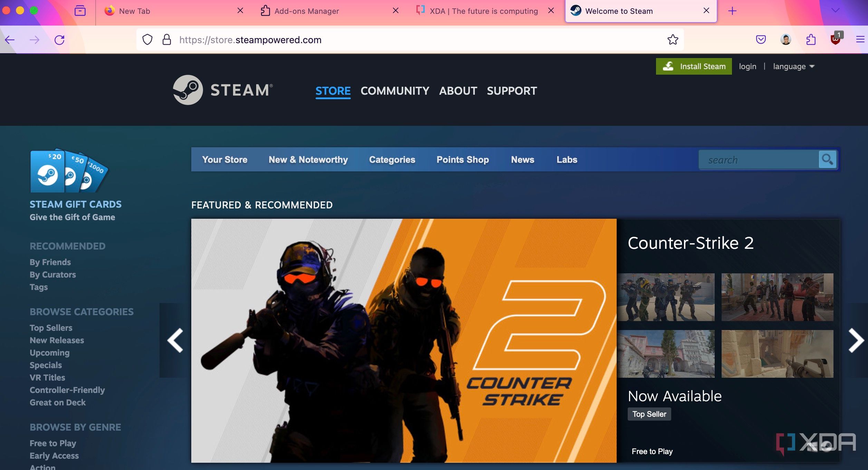Show next featured game carousel arrow
868x470 pixels.
[x=856, y=340]
